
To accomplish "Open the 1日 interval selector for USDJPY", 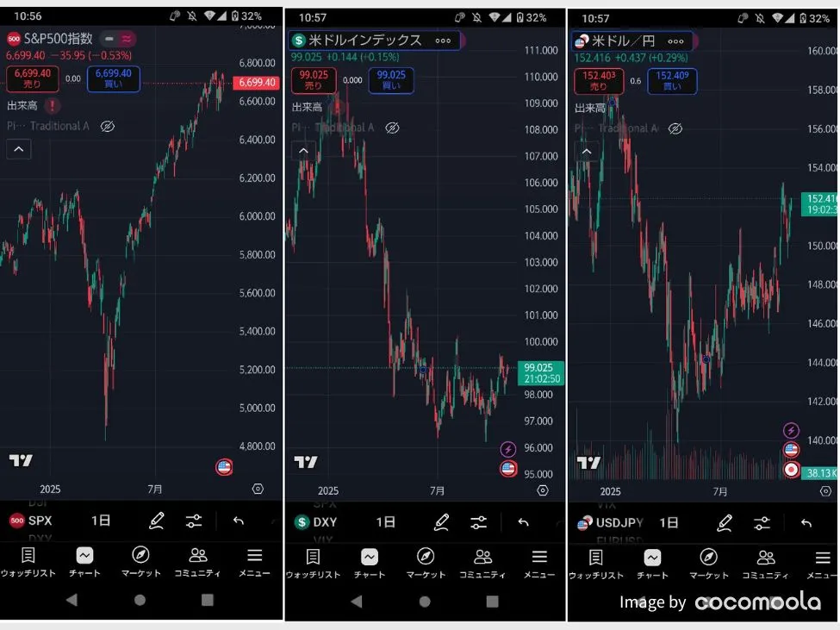I will tap(669, 522).
